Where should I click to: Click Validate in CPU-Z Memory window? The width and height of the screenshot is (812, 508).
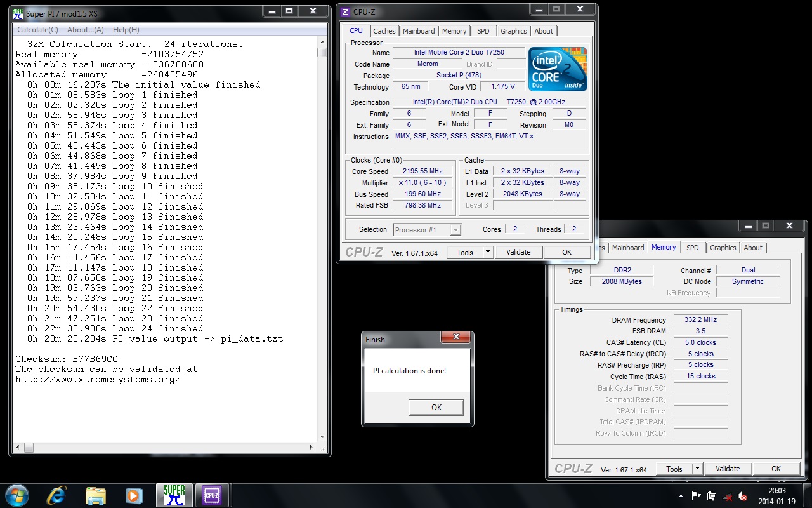pos(728,469)
